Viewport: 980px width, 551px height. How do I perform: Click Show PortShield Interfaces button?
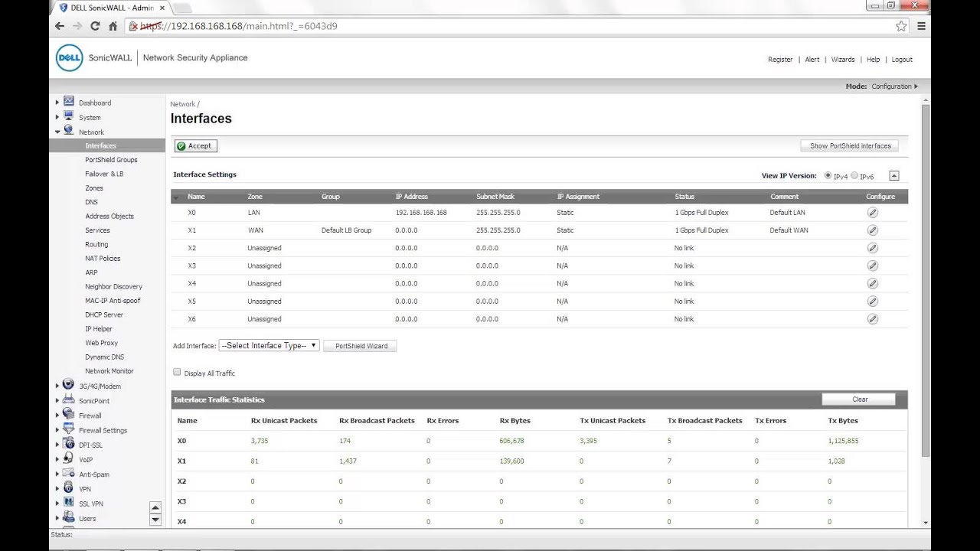850,145
